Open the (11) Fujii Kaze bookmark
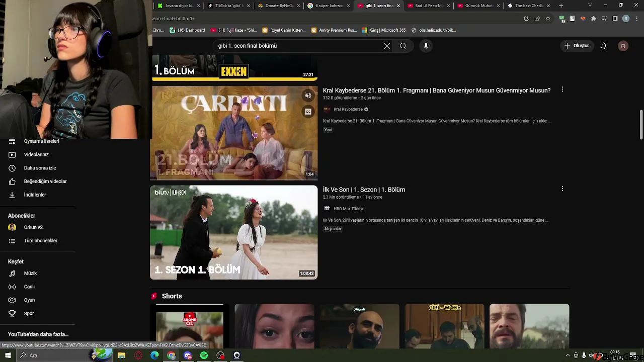This screenshot has width=644, height=362. (234, 30)
